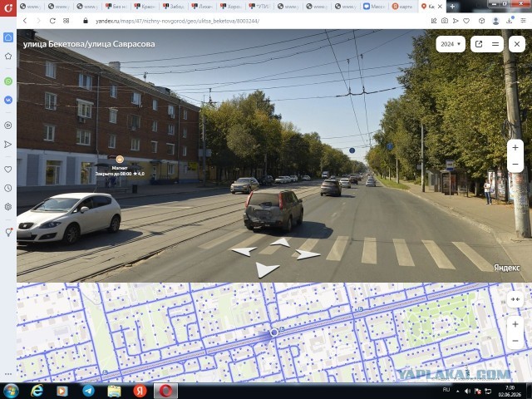Open the profile account icon
The height and width of the screenshot is (399, 532).
[495, 21]
